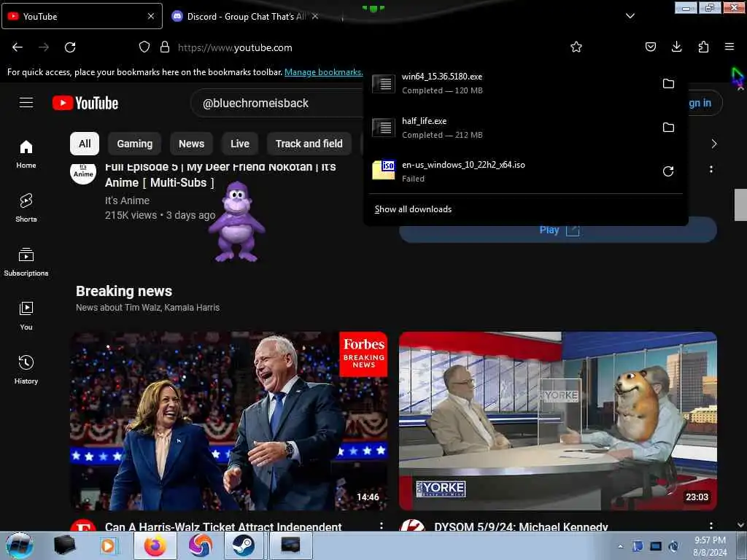Select Track and field chip
The image size is (747, 560).
tap(309, 144)
